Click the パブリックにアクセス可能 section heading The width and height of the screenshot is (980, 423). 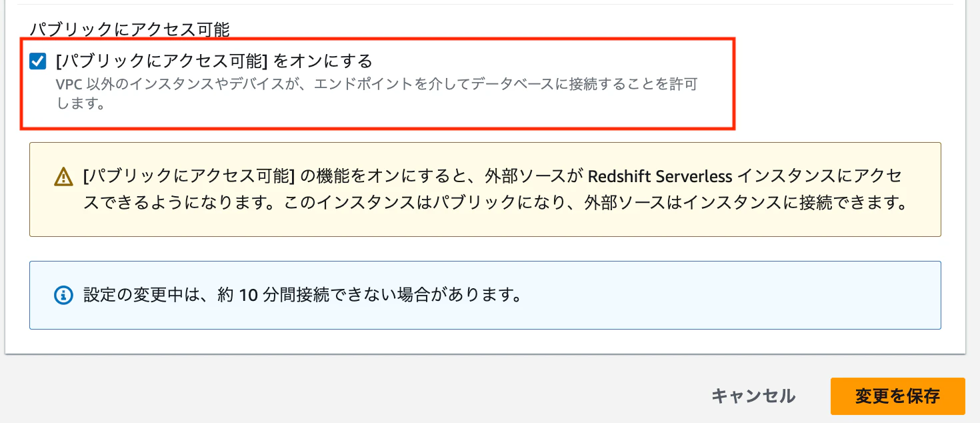tap(130, 29)
